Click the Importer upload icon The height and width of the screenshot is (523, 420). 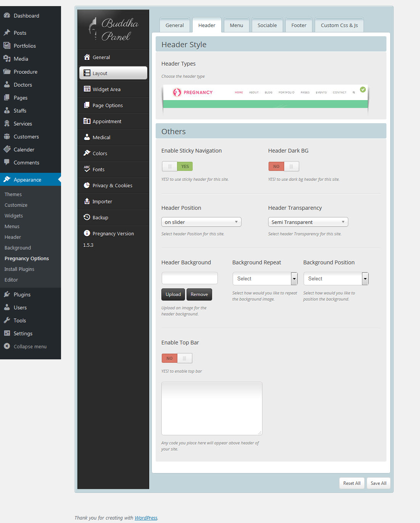87,201
